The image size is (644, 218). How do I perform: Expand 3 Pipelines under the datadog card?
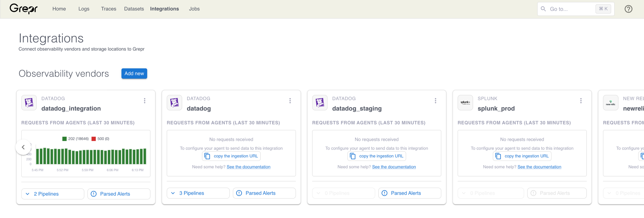pos(198,193)
